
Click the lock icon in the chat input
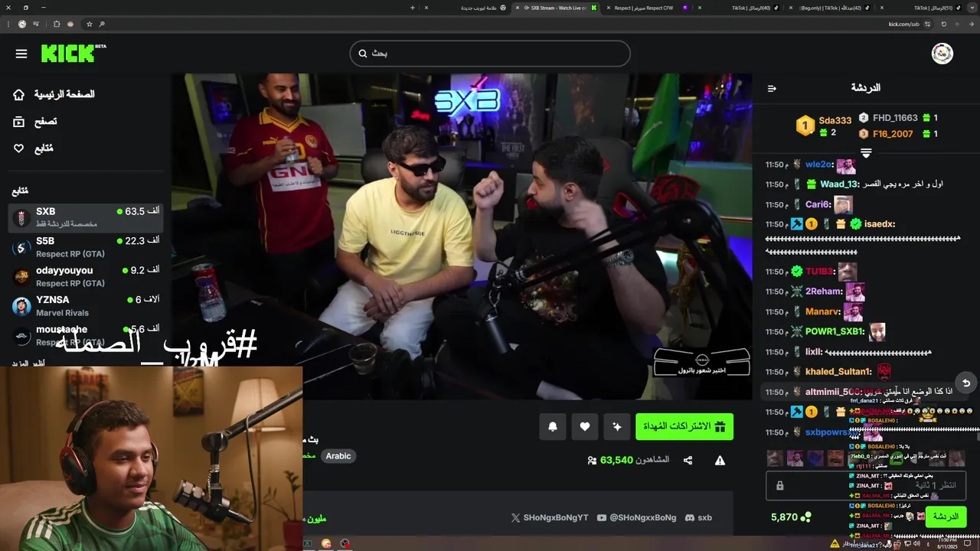pos(779,485)
